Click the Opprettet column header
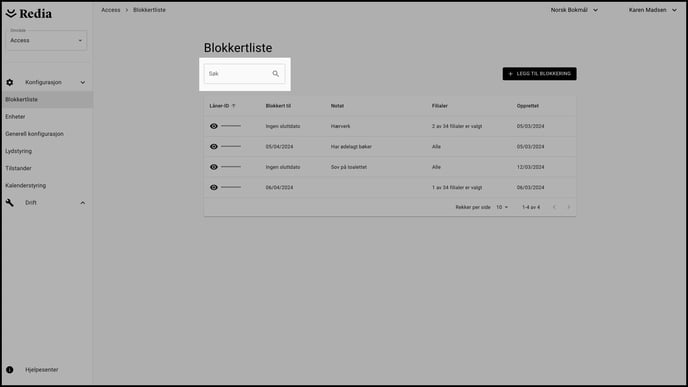 pyautogui.click(x=527, y=106)
